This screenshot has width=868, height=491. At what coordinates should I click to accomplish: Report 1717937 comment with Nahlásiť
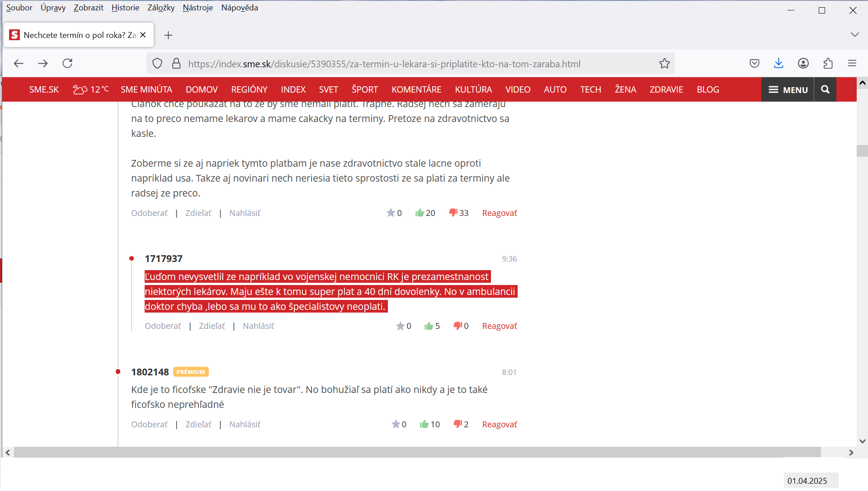pyautogui.click(x=258, y=326)
